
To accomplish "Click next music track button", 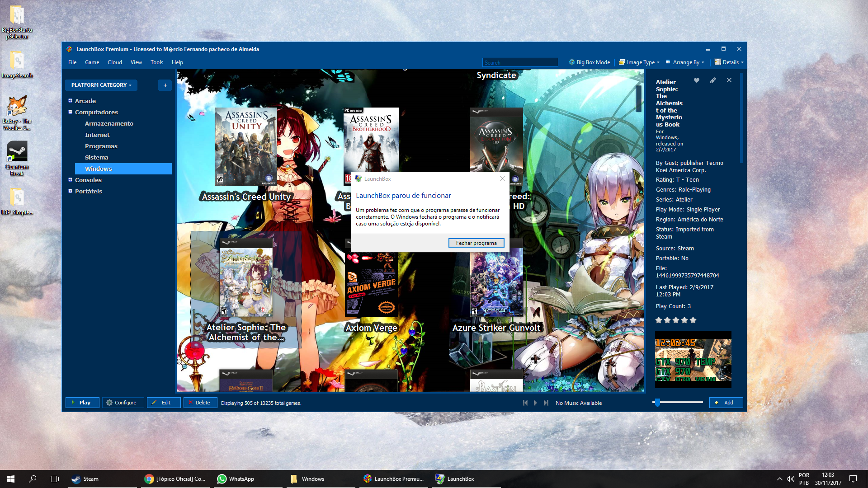I will 546,403.
